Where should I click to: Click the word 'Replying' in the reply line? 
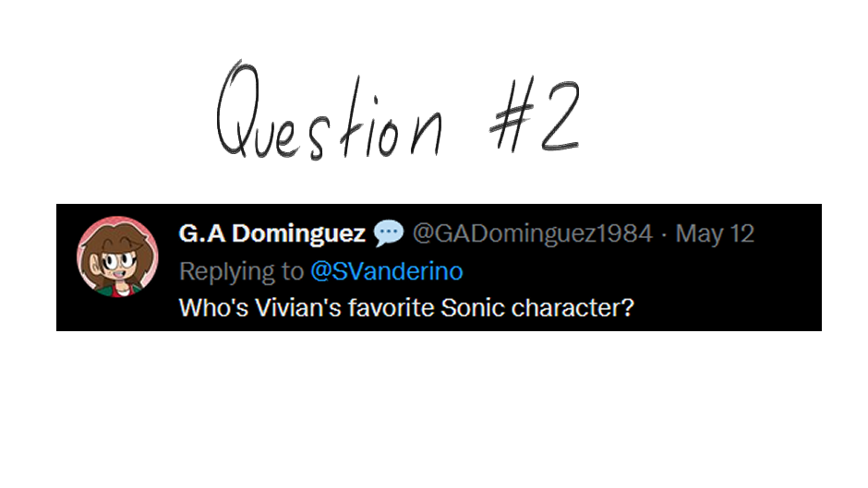pos(219,271)
